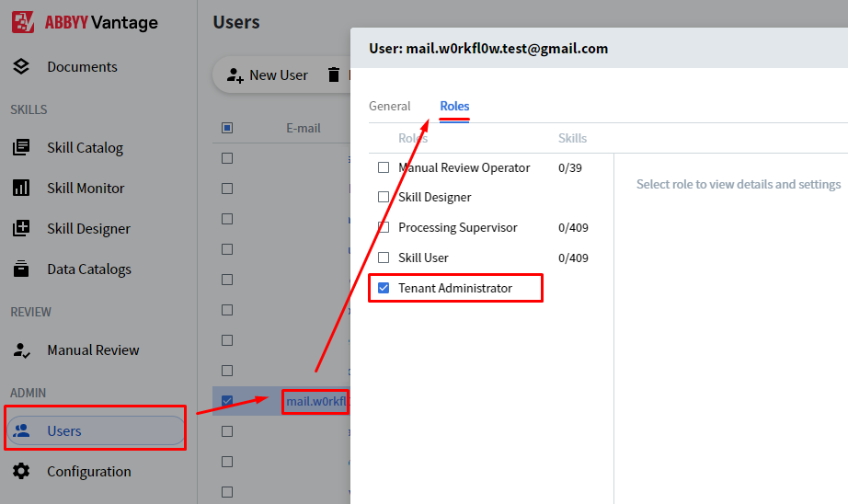Click the Roles column header
The height and width of the screenshot is (504, 848).
coord(413,138)
